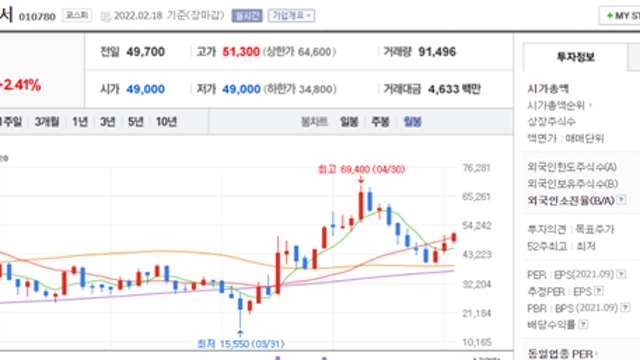Screen dimensions: 640x360
Task: Click the 10,165 price axis label
Action: point(477,342)
